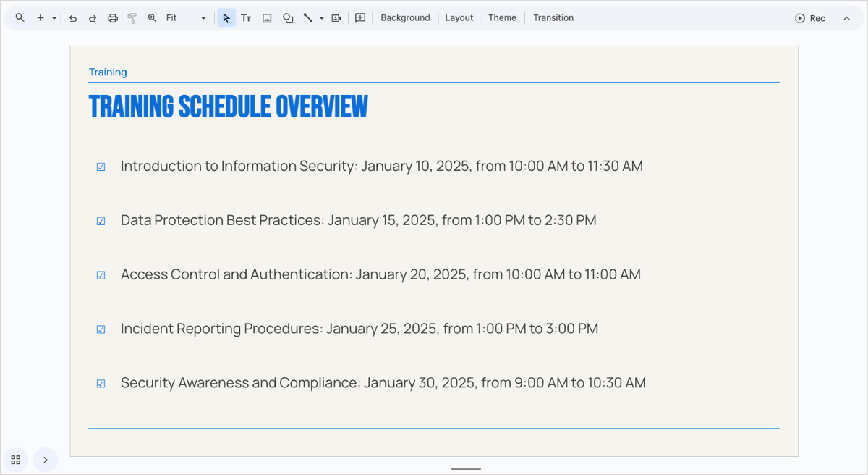Expand the filmstrip side panel arrow
The height and width of the screenshot is (475, 868).
[x=45, y=460]
